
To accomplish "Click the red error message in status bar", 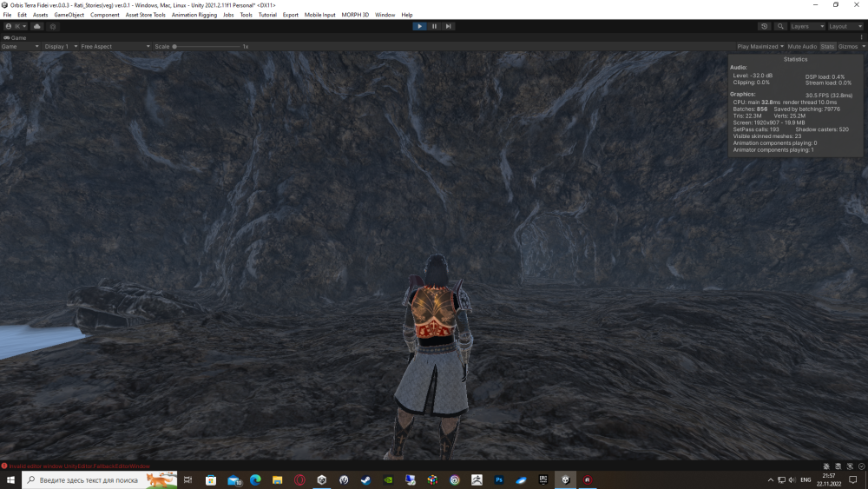I will (78, 466).
